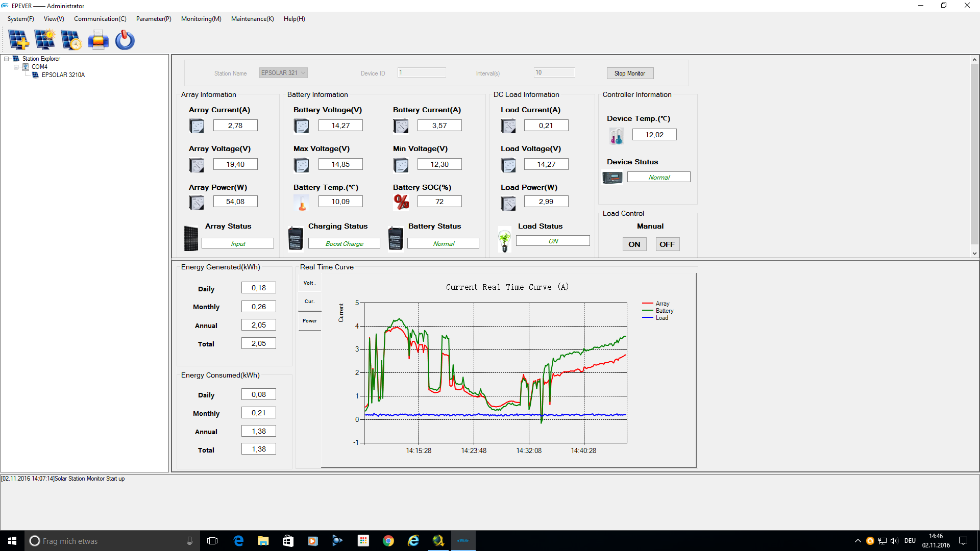Click the Load Status light bulb icon
Viewport: 980px width, 551px height.
(x=504, y=240)
